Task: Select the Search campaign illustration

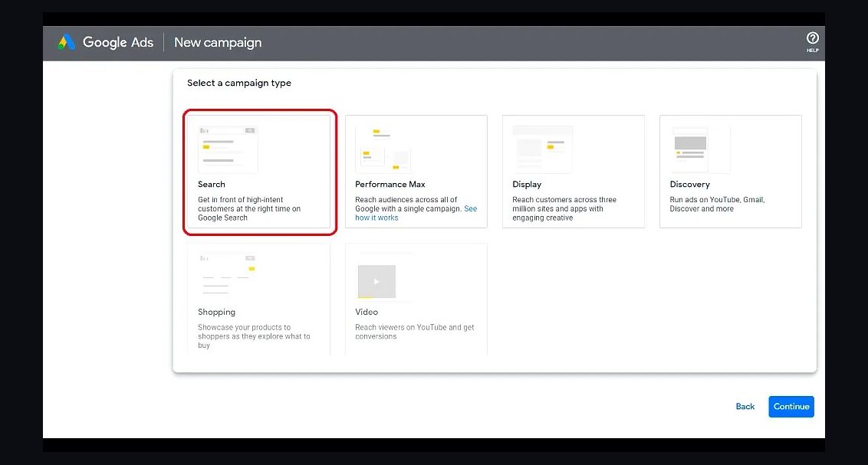Action: [228, 149]
